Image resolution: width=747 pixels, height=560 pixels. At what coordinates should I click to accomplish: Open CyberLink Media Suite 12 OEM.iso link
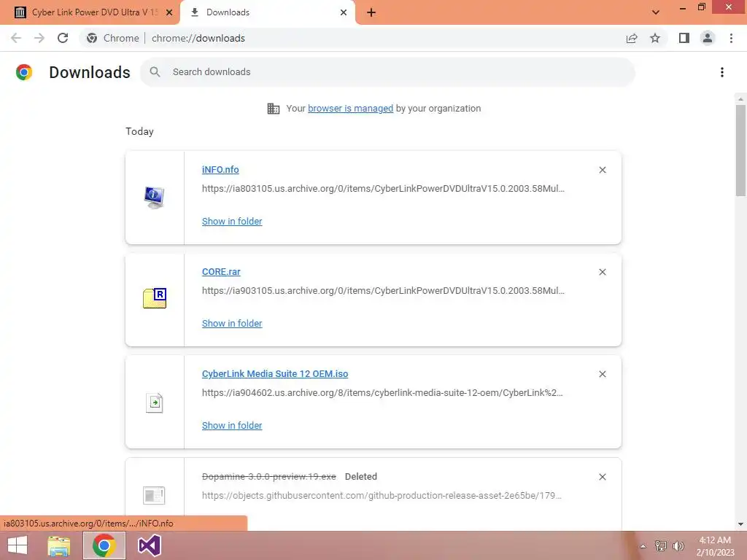click(x=275, y=374)
